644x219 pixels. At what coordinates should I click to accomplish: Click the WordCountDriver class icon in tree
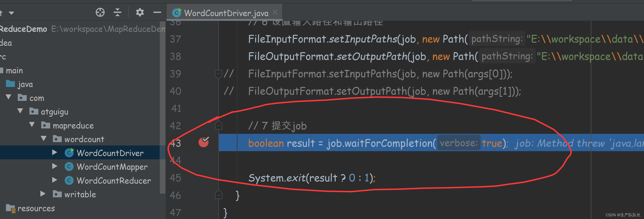[x=69, y=153]
